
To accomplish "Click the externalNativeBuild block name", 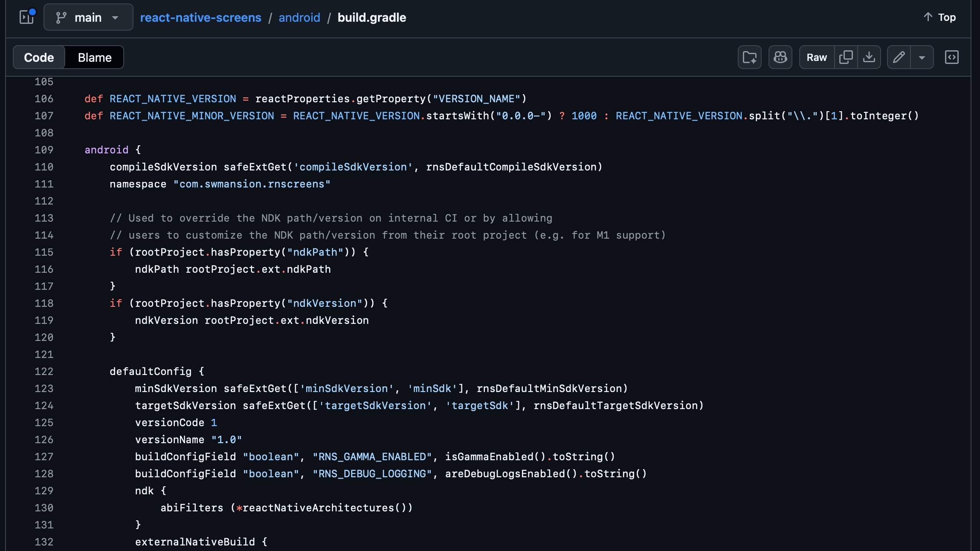I will point(195,542).
